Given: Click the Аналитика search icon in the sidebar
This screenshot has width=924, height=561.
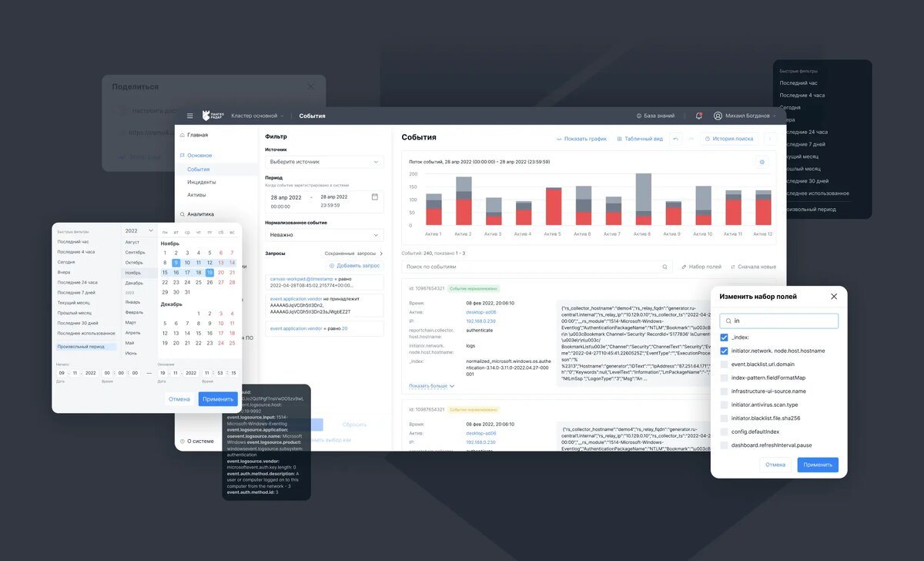Looking at the screenshot, I should tap(182, 214).
